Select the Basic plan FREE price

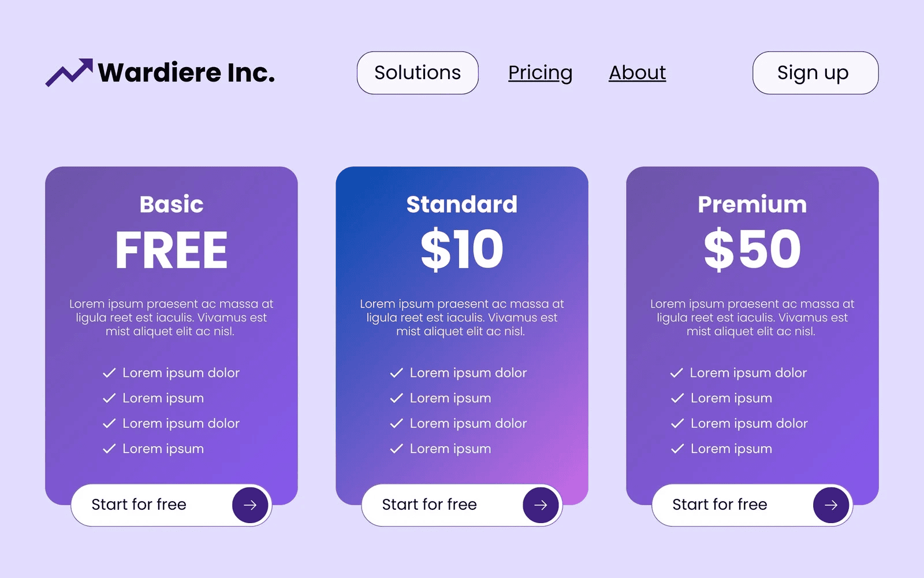click(172, 250)
